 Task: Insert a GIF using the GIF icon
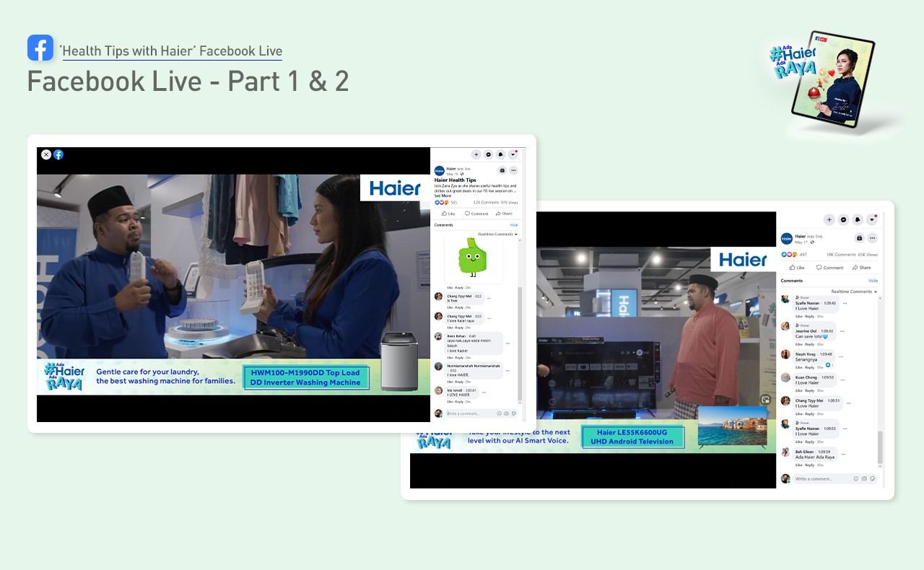506,413
